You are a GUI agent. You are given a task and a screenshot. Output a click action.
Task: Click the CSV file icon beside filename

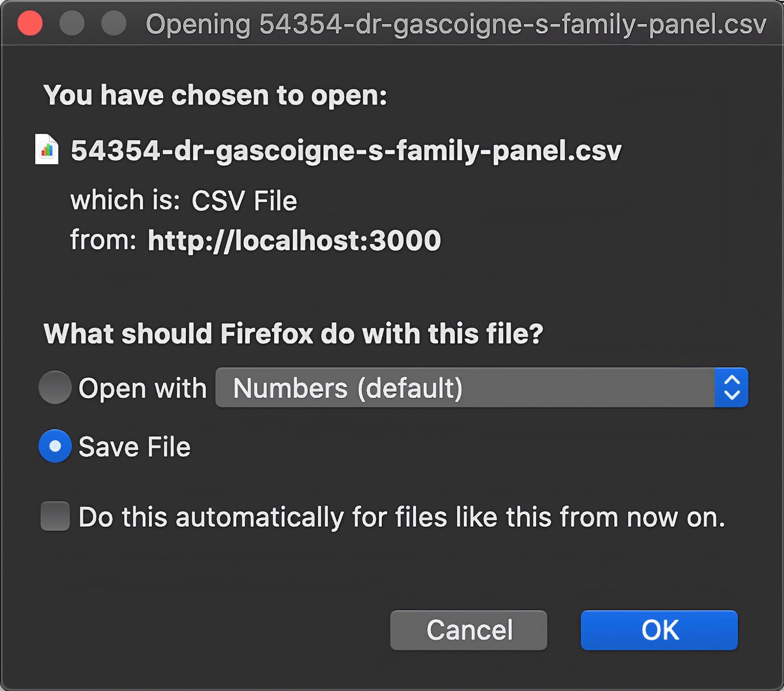coord(47,149)
